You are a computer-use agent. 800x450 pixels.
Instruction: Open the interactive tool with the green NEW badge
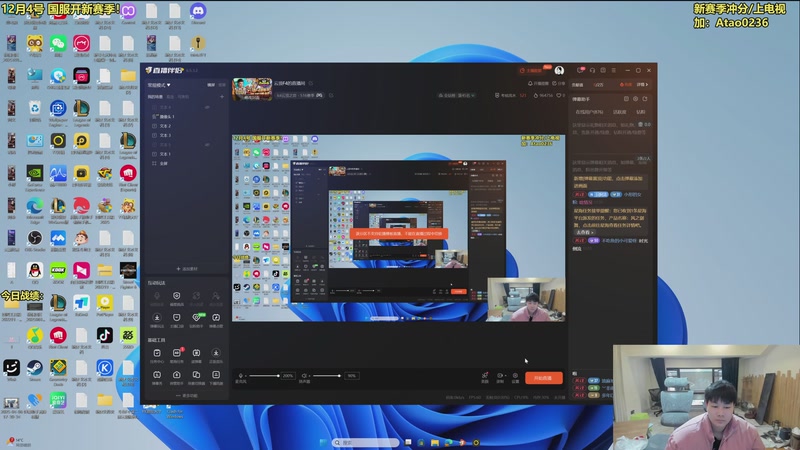196,320
